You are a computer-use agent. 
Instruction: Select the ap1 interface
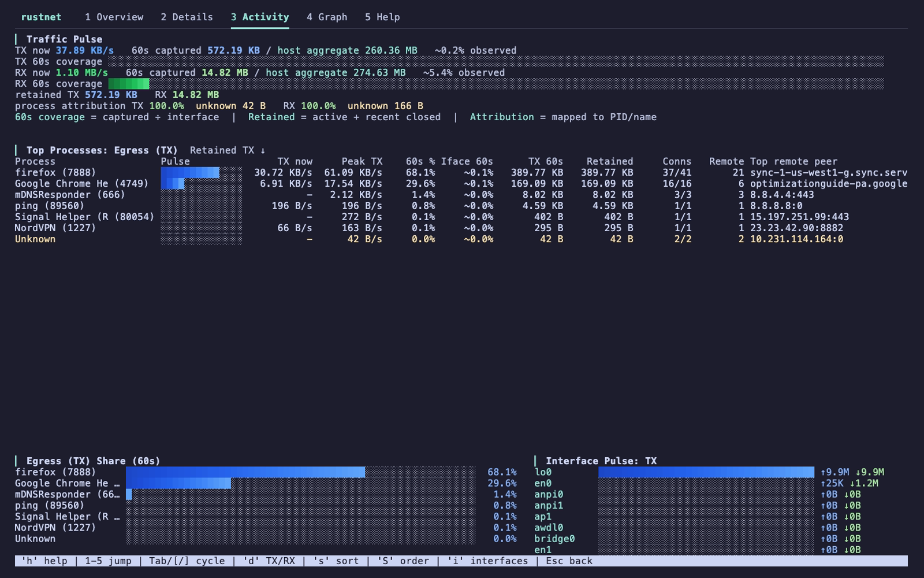tap(543, 517)
